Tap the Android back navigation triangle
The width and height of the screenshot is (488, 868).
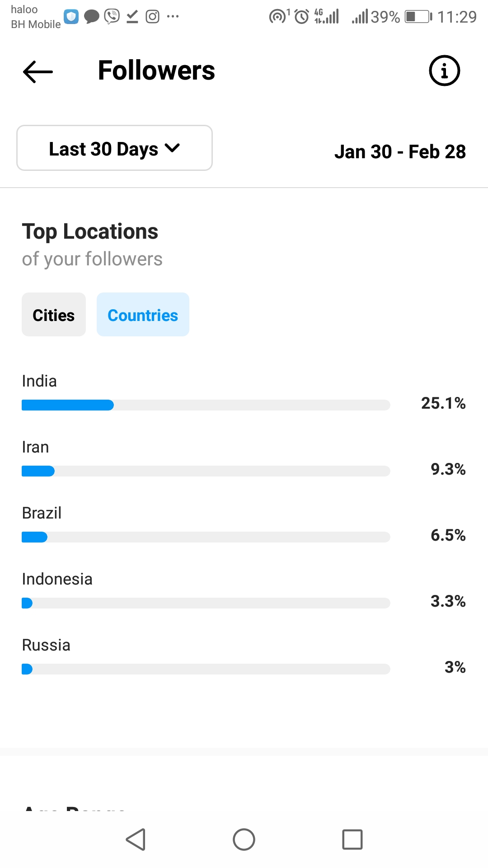point(136,840)
